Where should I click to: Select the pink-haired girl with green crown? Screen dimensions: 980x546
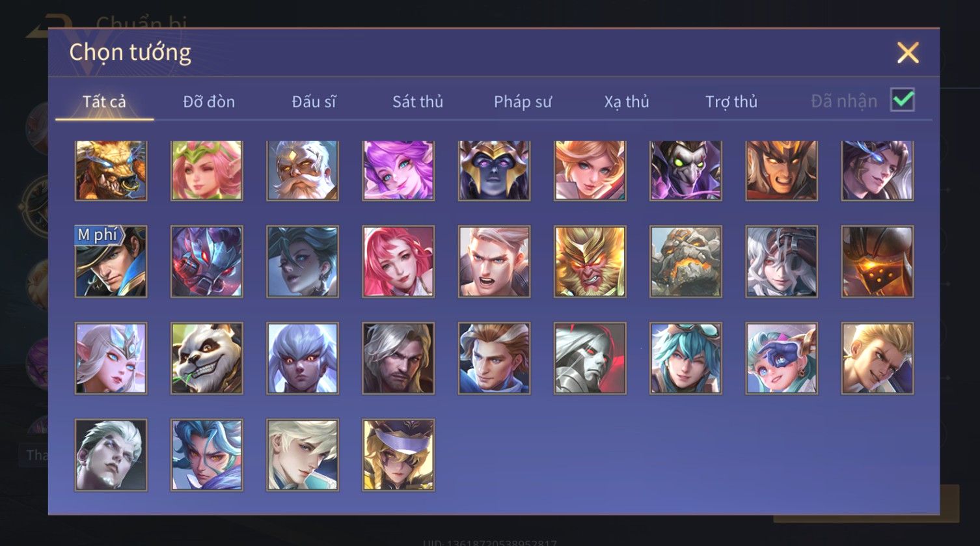[x=207, y=171]
